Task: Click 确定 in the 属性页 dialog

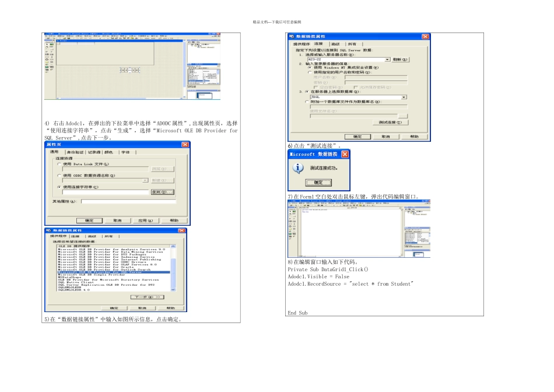Action: (x=89, y=220)
